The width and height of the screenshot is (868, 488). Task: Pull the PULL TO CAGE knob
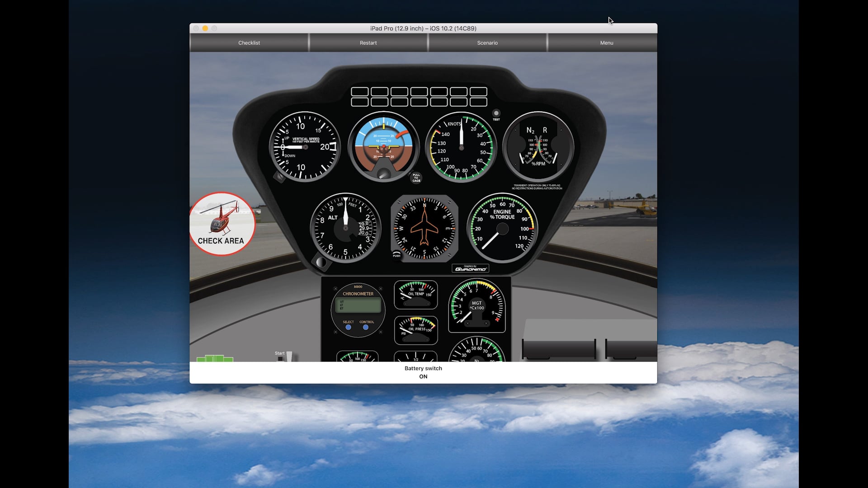coord(415,177)
